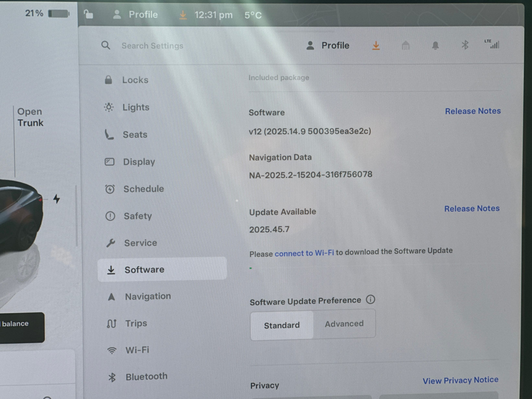
Task: Open the garage HomeLink icon
Action: tap(405, 45)
